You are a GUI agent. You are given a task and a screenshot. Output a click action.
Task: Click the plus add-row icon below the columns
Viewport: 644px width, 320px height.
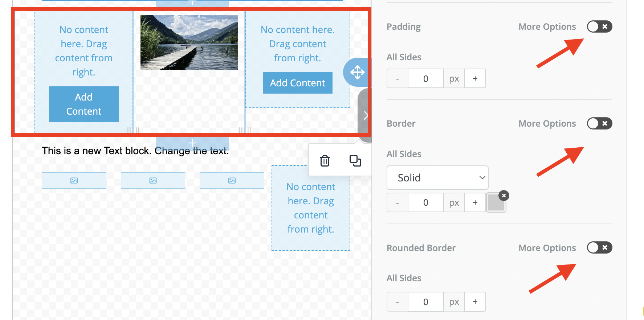(192, 143)
